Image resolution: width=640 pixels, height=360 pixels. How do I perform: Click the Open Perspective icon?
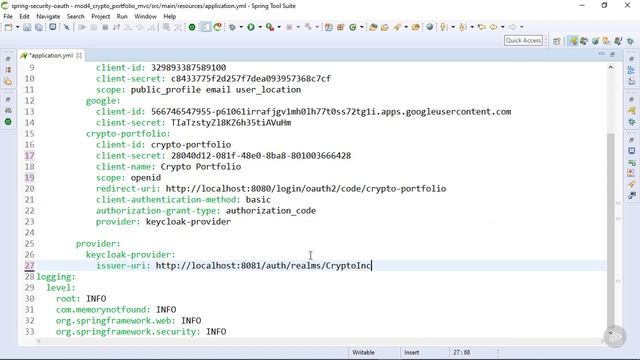coord(556,41)
